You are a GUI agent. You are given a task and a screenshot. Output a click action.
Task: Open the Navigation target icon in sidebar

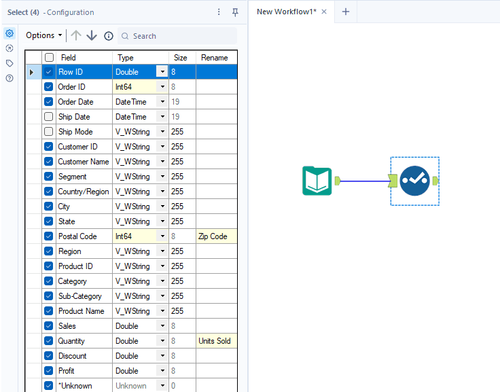(10, 48)
